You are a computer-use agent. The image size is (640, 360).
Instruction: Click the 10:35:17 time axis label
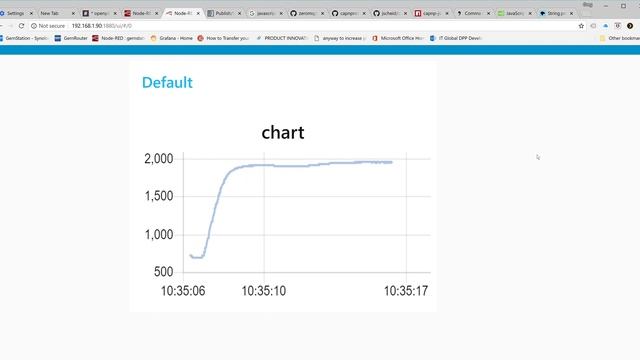click(406, 291)
